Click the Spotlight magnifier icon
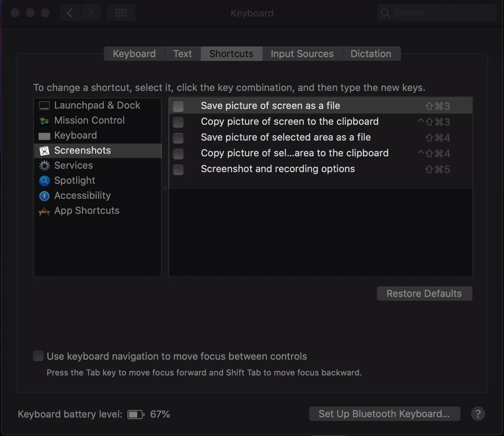The height and width of the screenshot is (436, 504). pos(44,181)
